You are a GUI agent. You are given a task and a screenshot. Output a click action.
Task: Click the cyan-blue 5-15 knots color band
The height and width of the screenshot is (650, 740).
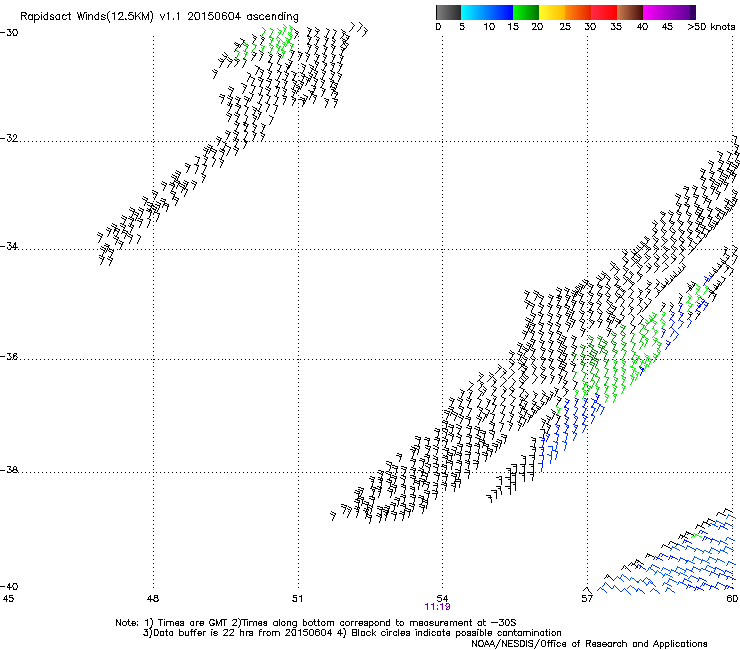click(487, 12)
